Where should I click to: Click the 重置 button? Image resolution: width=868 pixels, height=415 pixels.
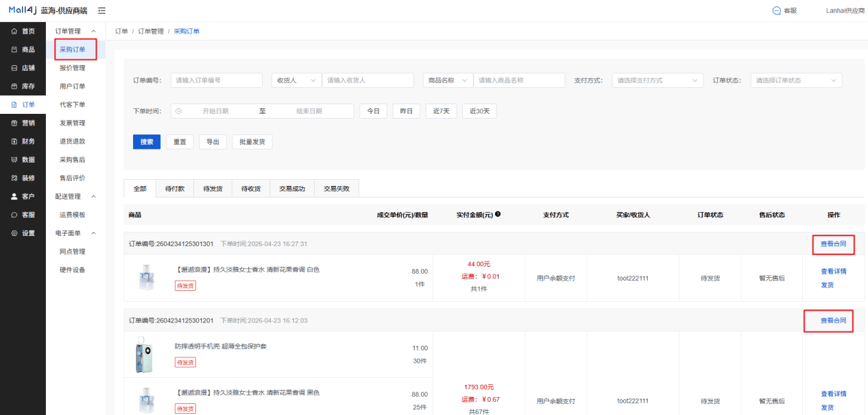(180, 142)
